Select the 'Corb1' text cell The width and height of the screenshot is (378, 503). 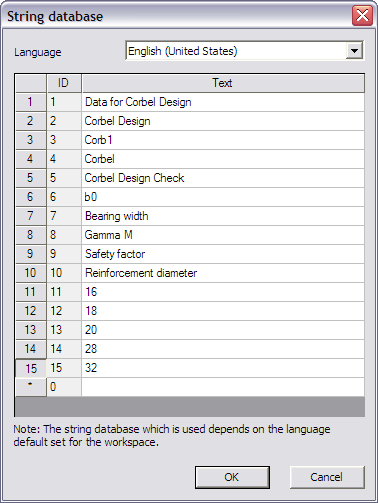[x=223, y=140]
